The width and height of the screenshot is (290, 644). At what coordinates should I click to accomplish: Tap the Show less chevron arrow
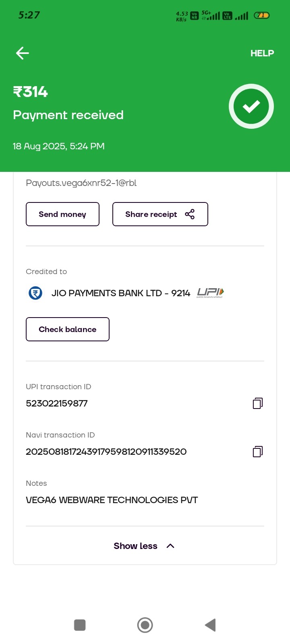coord(170,546)
